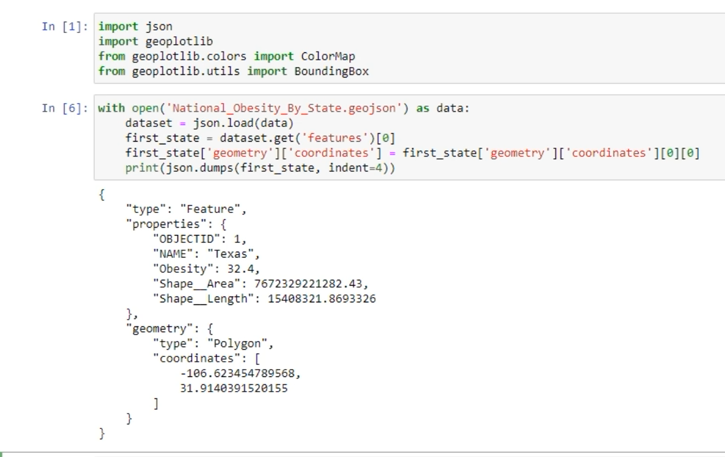725x457 pixels.
Task: Click the "OBJECTID": 1 output line
Action: coord(199,239)
